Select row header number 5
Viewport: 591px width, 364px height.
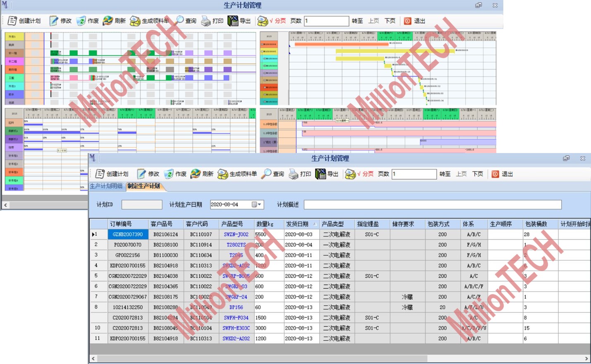pos(99,276)
